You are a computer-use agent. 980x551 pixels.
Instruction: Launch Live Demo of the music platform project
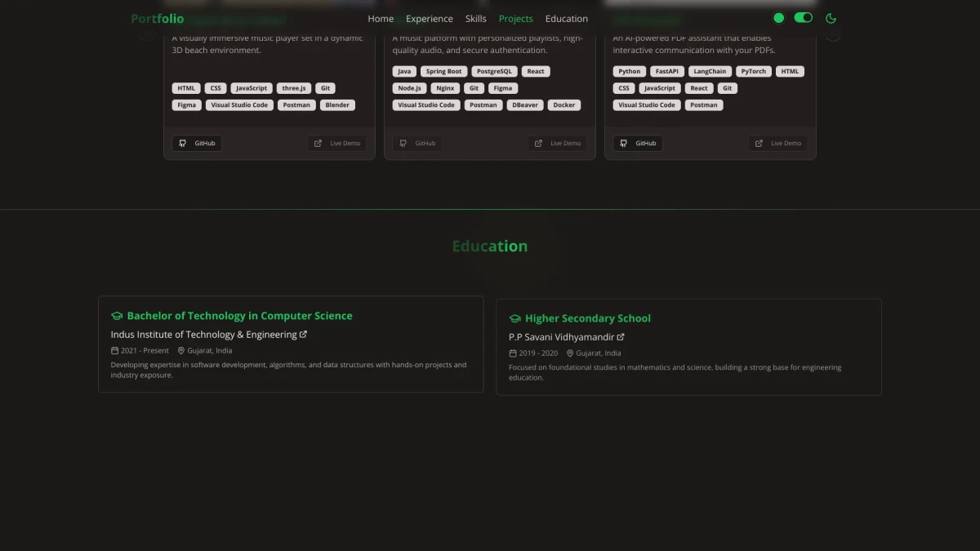557,144
